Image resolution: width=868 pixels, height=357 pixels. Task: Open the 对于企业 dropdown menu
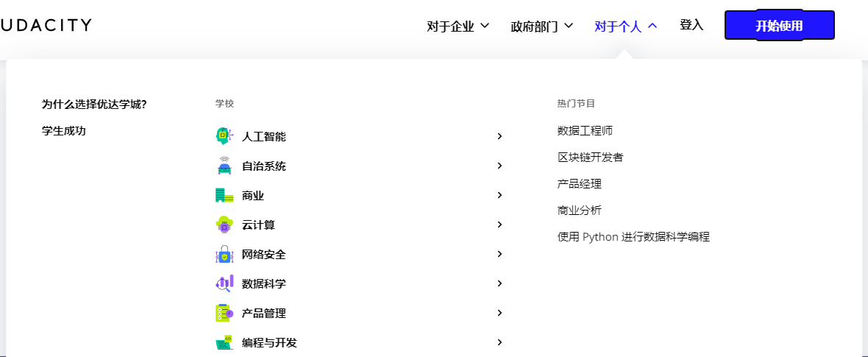point(458,26)
